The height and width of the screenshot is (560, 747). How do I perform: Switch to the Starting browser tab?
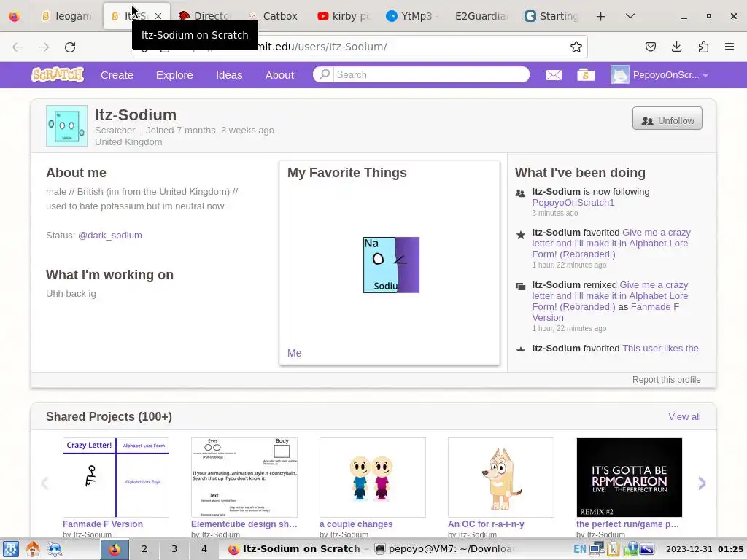(551, 16)
